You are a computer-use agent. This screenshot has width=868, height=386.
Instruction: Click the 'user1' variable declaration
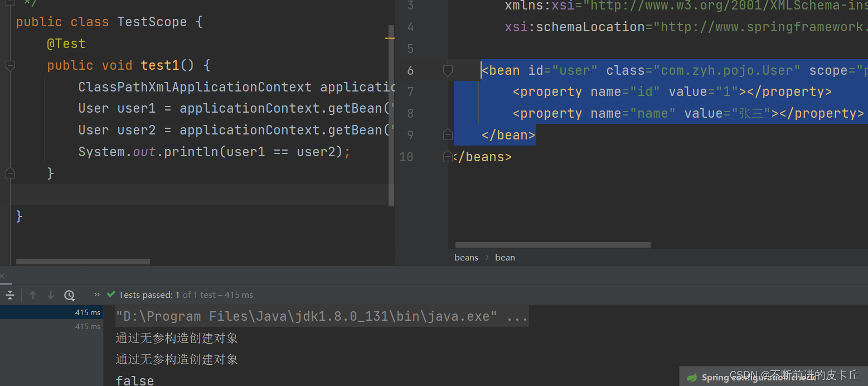coord(137,108)
